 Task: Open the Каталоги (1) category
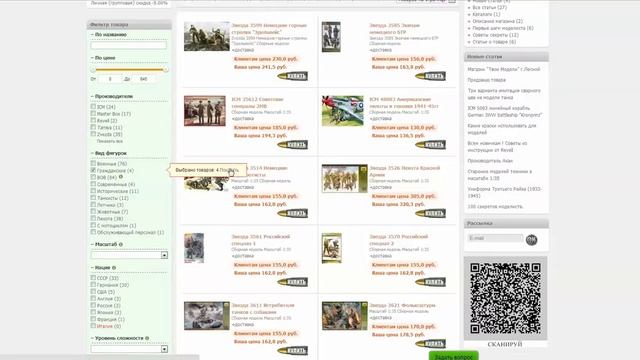point(486,14)
